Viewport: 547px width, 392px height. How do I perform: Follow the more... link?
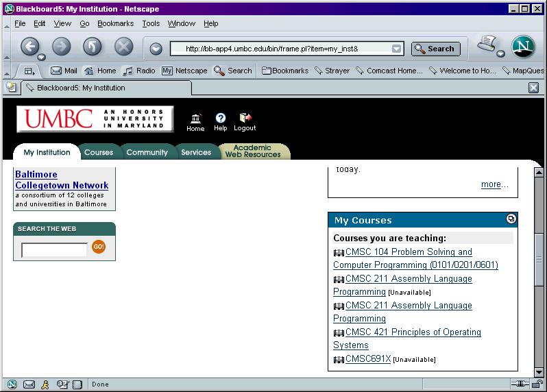491,184
